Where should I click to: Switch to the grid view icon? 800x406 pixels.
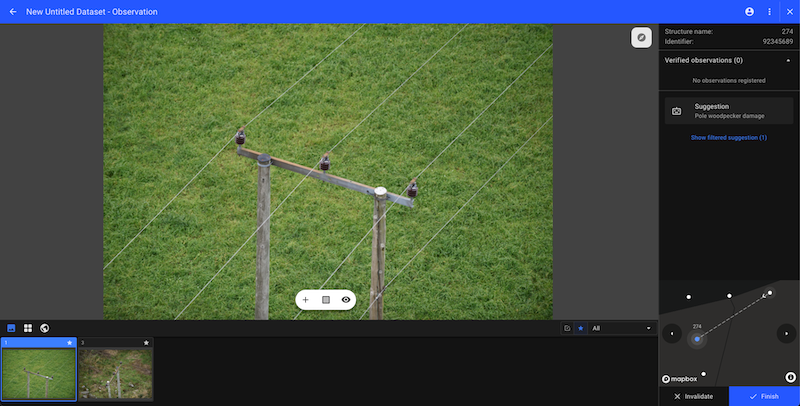(x=28, y=328)
